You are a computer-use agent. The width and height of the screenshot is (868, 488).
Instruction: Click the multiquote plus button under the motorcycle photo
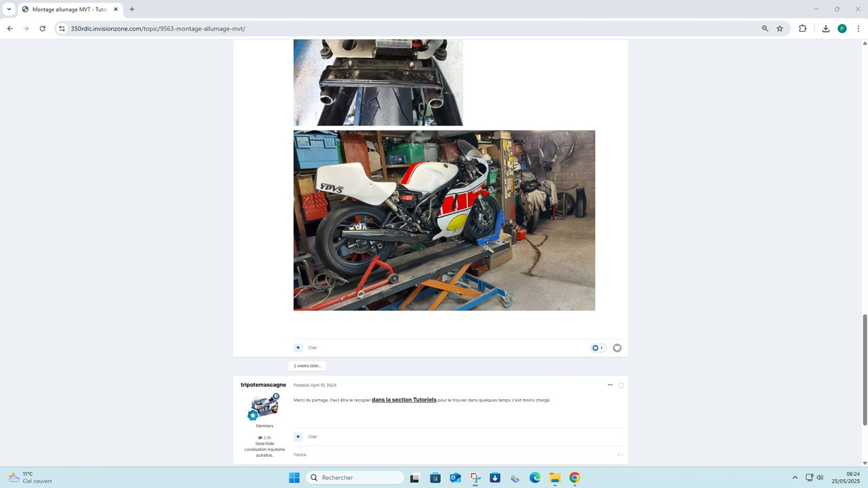point(298,348)
